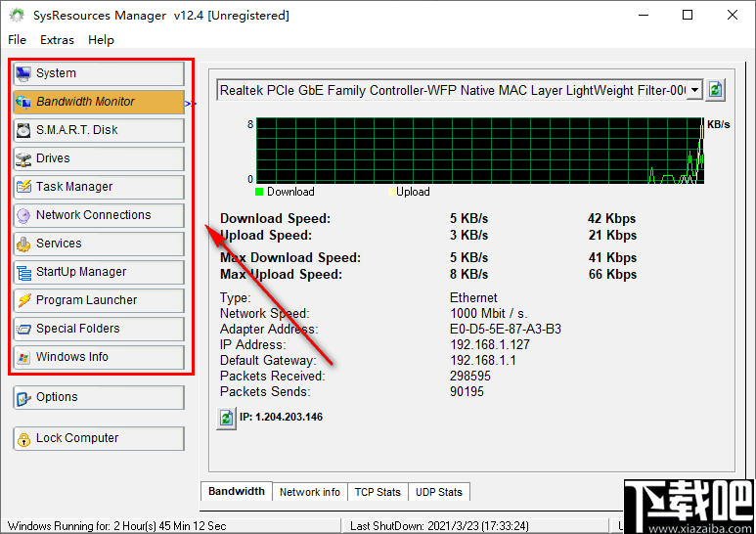
Task: Click the Windows Running for status text
Action: [x=116, y=526]
